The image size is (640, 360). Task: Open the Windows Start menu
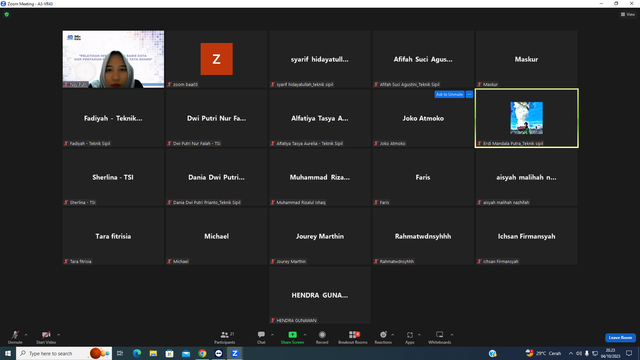(8, 353)
